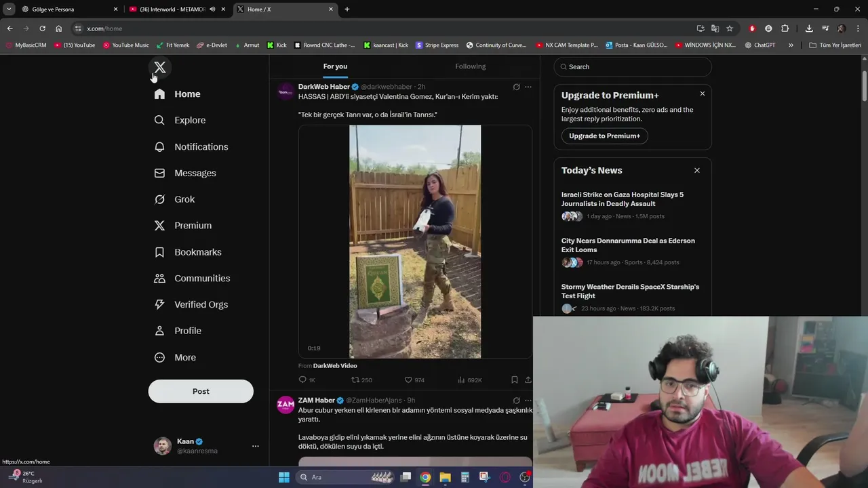Open more options on DarkWeb Haber post
This screenshot has height=488, width=868.
[x=528, y=87]
